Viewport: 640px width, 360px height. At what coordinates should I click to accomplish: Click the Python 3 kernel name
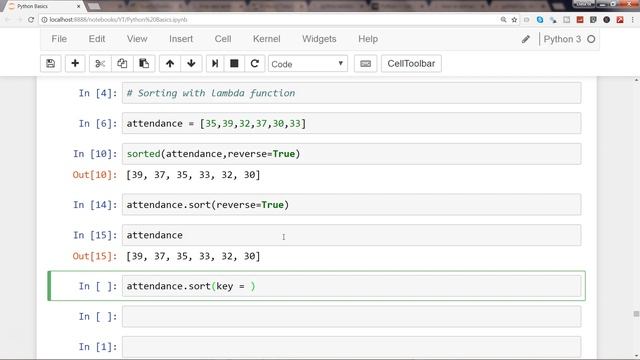click(x=562, y=39)
